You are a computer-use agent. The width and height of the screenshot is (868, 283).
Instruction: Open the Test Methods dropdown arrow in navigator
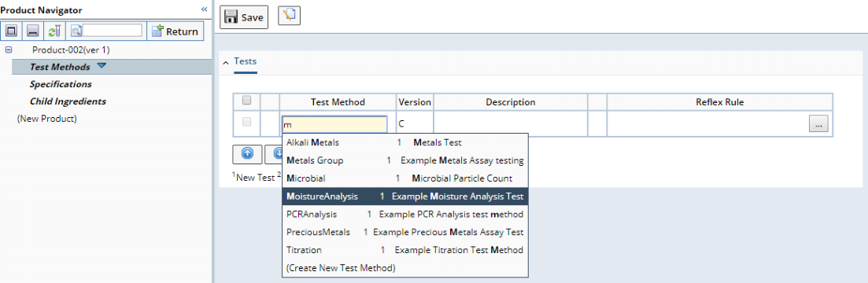(x=101, y=66)
